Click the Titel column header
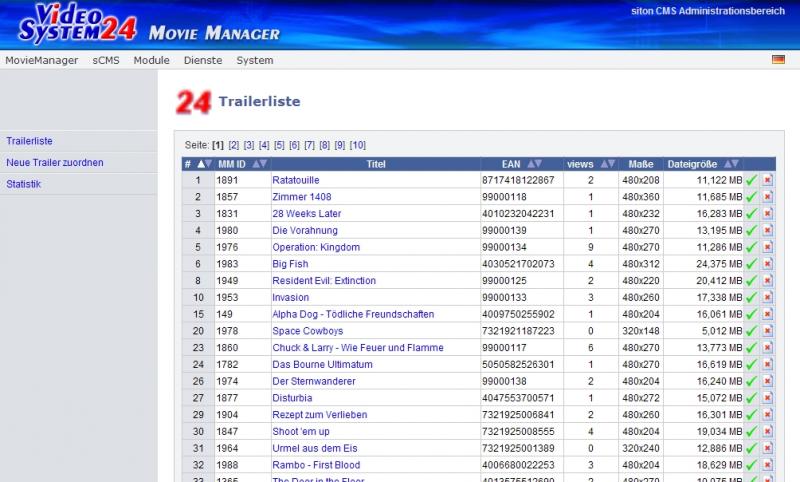The width and height of the screenshot is (800, 482). [x=376, y=164]
